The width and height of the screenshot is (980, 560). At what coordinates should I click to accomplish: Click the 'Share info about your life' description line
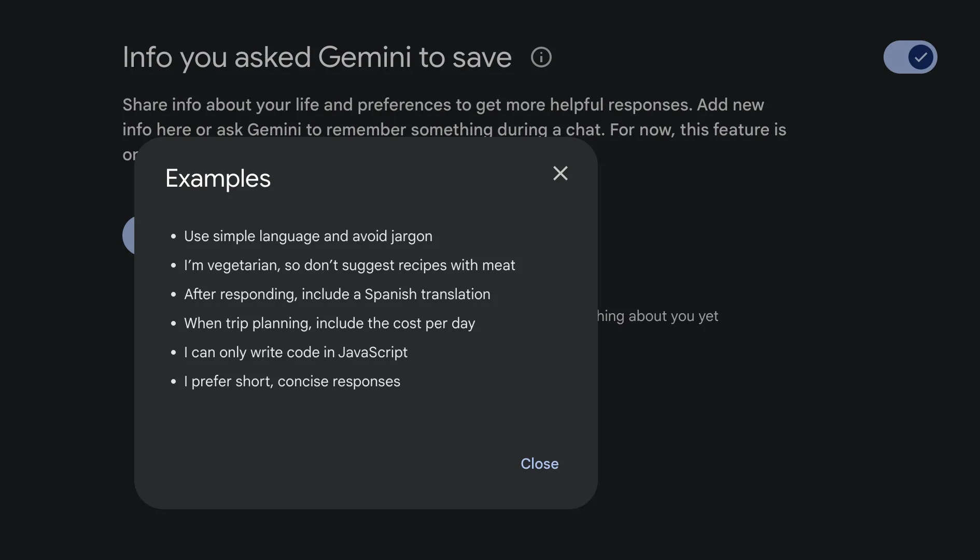pos(443,105)
